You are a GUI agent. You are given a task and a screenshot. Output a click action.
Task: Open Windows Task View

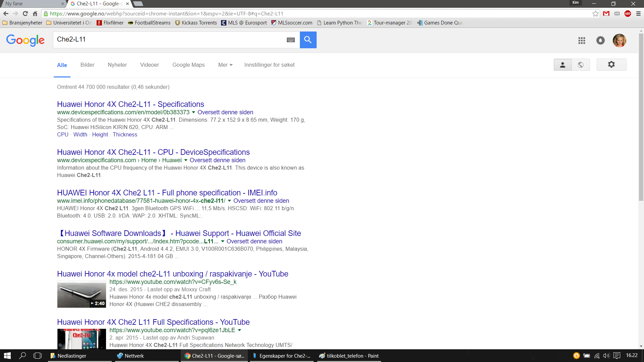point(38,356)
